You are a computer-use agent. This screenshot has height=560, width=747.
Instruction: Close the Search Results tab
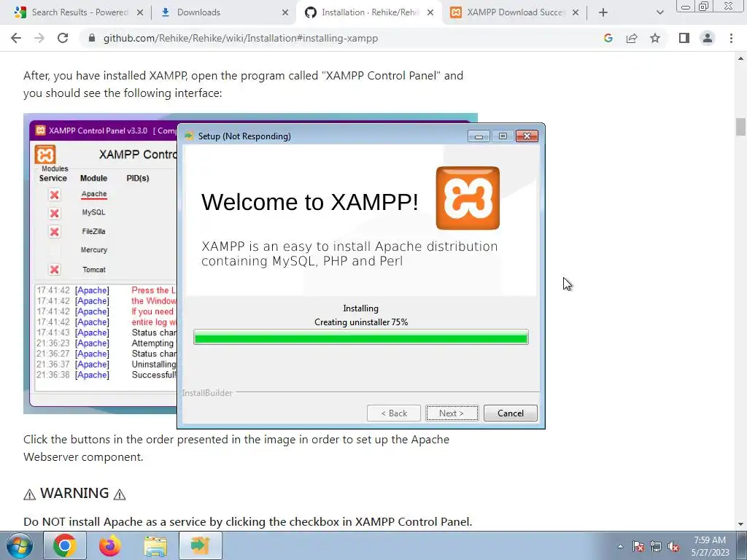click(x=140, y=12)
